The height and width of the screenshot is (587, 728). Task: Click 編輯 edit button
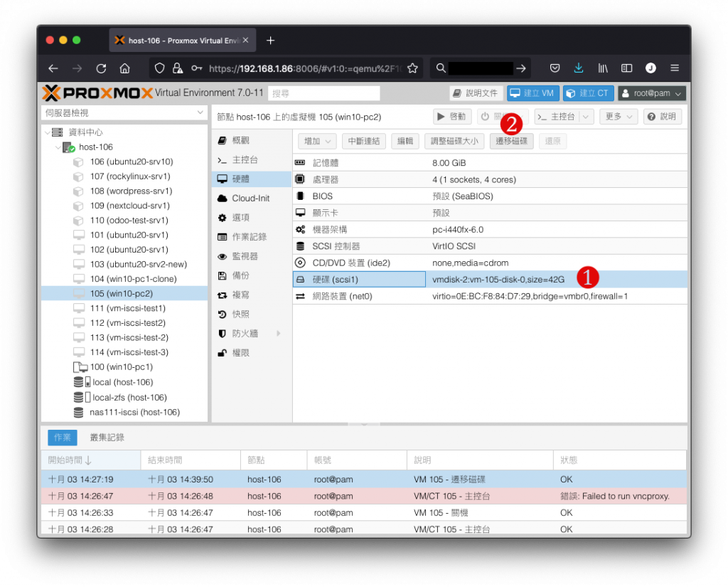(405, 142)
